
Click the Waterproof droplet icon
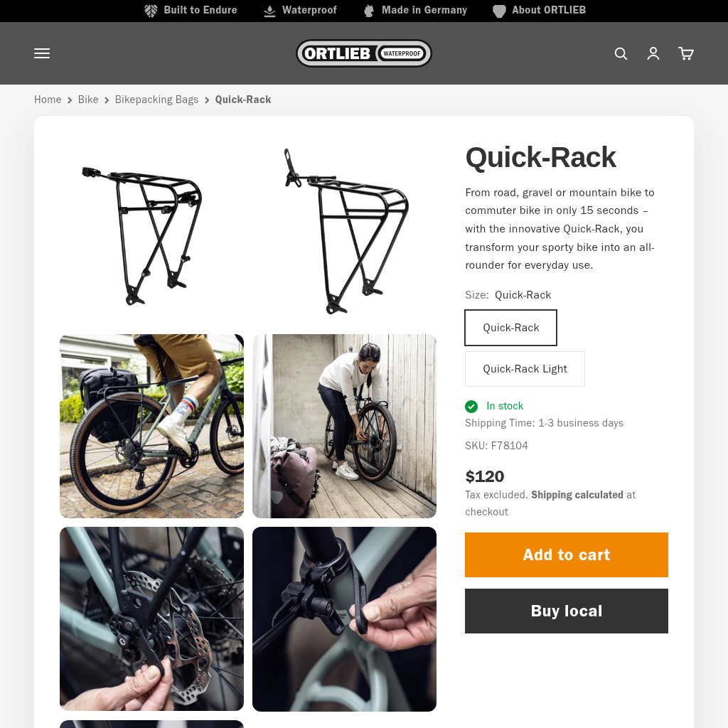click(x=269, y=11)
